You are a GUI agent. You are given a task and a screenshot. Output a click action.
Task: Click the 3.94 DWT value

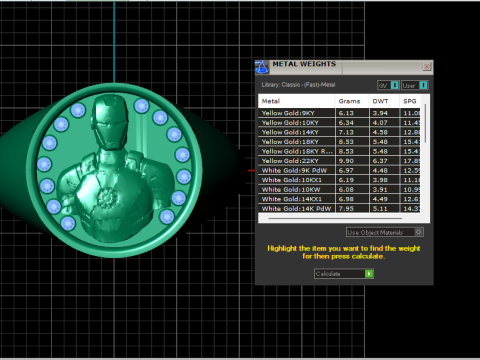click(x=380, y=113)
